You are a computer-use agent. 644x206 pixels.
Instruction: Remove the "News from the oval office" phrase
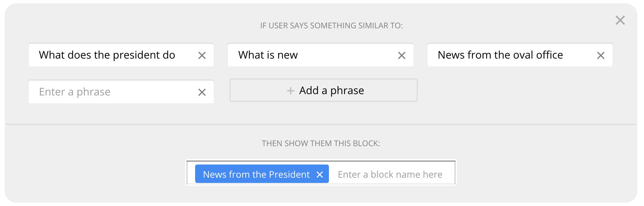pyautogui.click(x=600, y=56)
